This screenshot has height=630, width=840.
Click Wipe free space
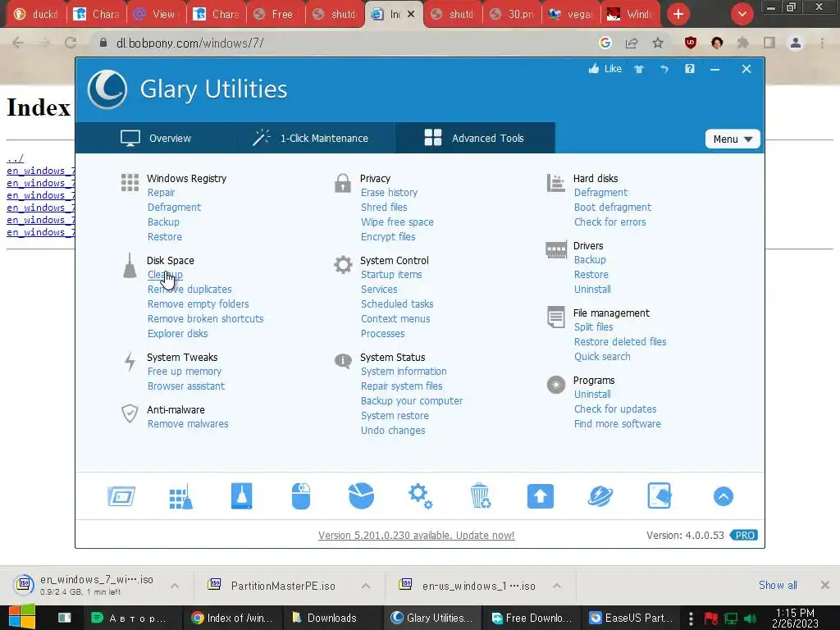(397, 221)
